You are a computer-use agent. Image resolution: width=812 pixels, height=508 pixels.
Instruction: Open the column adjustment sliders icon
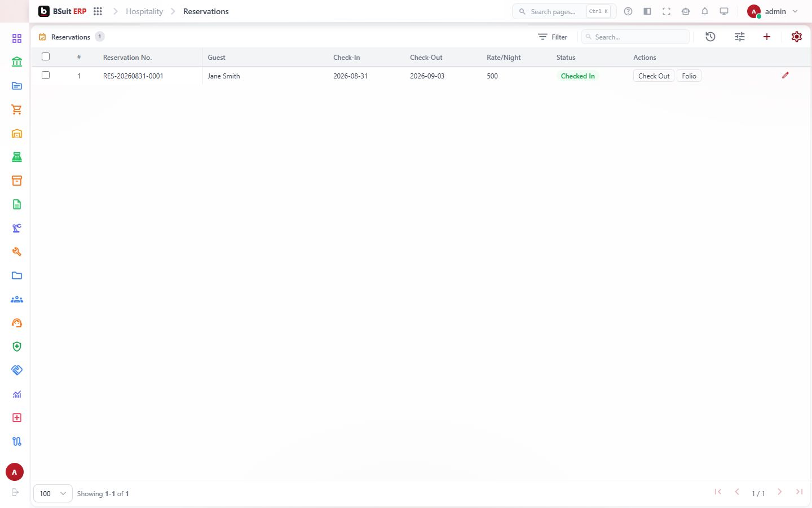point(740,37)
